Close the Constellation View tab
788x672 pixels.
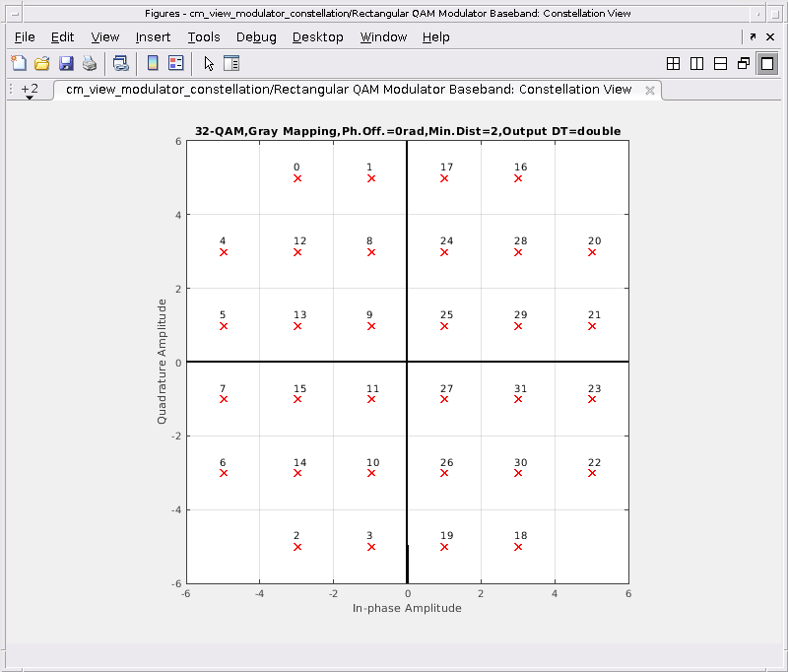pyautogui.click(x=650, y=91)
